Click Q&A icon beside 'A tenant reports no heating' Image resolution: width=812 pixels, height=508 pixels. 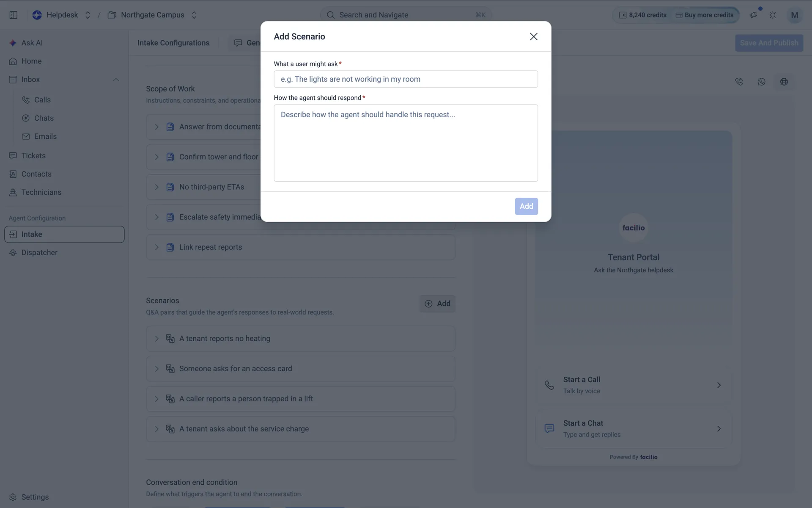coord(170,339)
